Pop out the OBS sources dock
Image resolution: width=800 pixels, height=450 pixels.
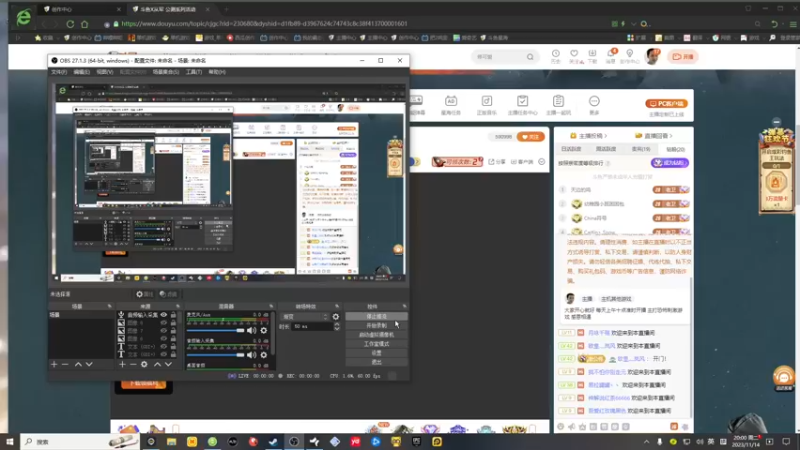pyautogui.click(x=178, y=306)
